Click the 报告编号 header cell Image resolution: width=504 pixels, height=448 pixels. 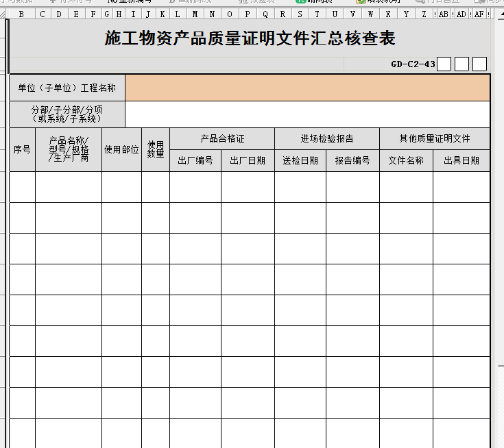tap(352, 160)
